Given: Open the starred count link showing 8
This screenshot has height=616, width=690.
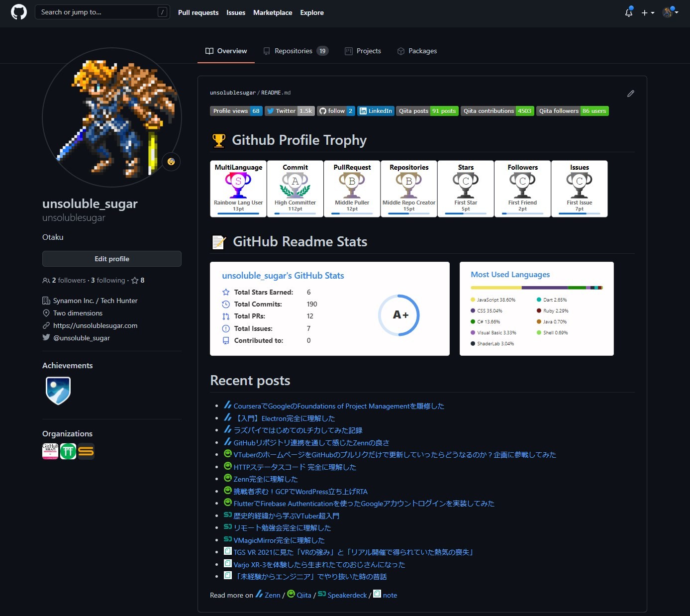Looking at the screenshot, I should click(x=138, y=280).
